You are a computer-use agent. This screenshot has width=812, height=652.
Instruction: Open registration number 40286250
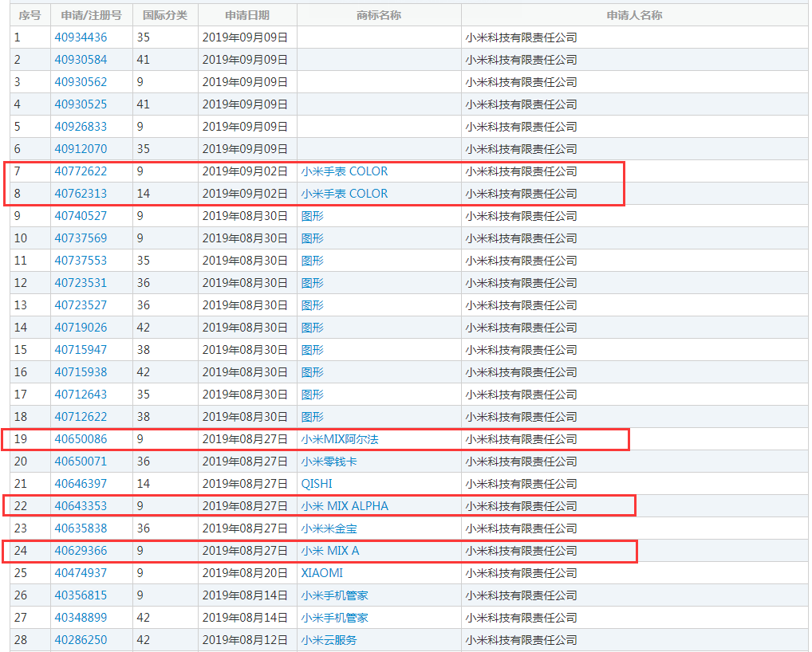[81, 639]
